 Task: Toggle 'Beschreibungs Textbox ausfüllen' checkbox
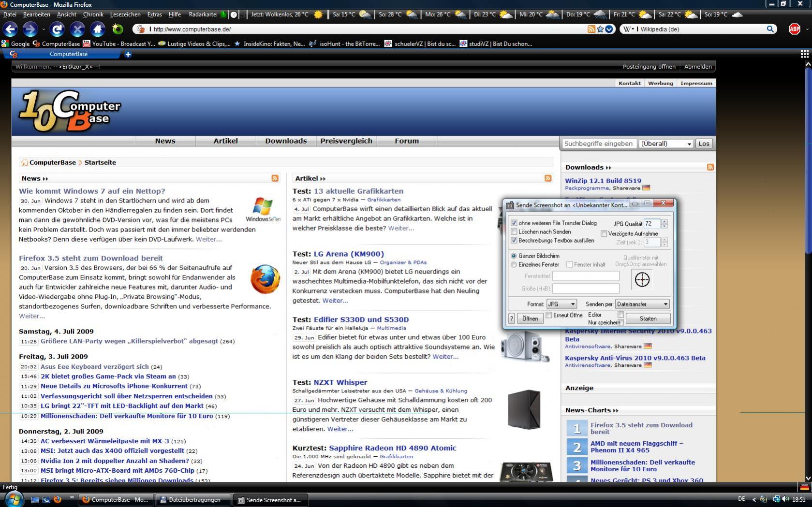(514, 241)
